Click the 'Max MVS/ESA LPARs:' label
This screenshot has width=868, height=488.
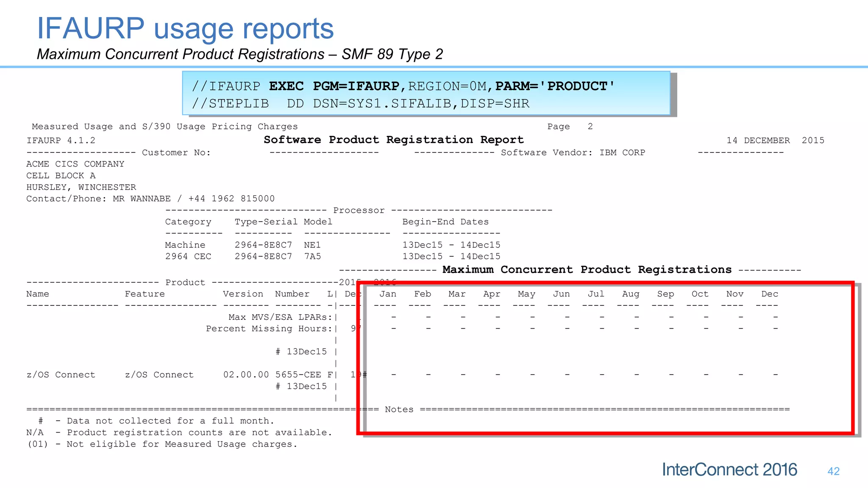click(x=281, y=317)
